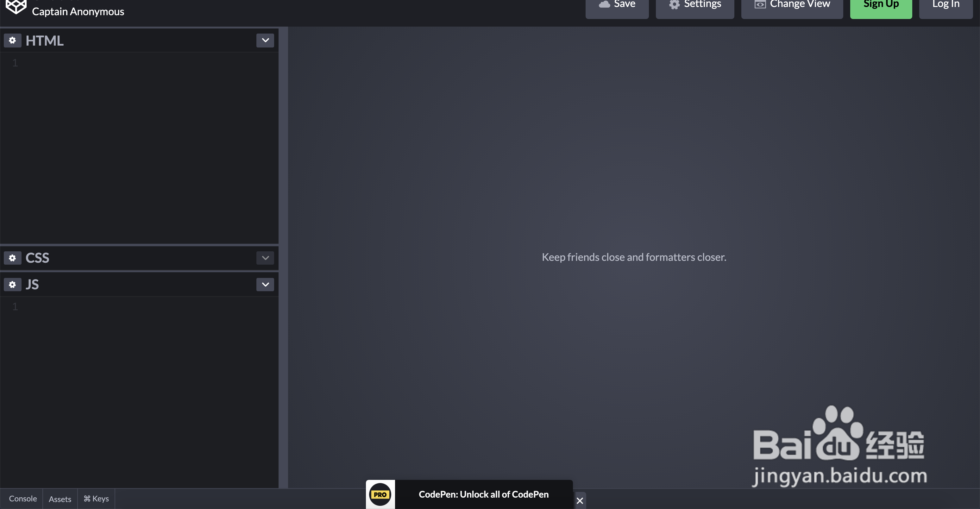Open the Assets tab
The width and height of the screenshot is (980, 509).
60,499
